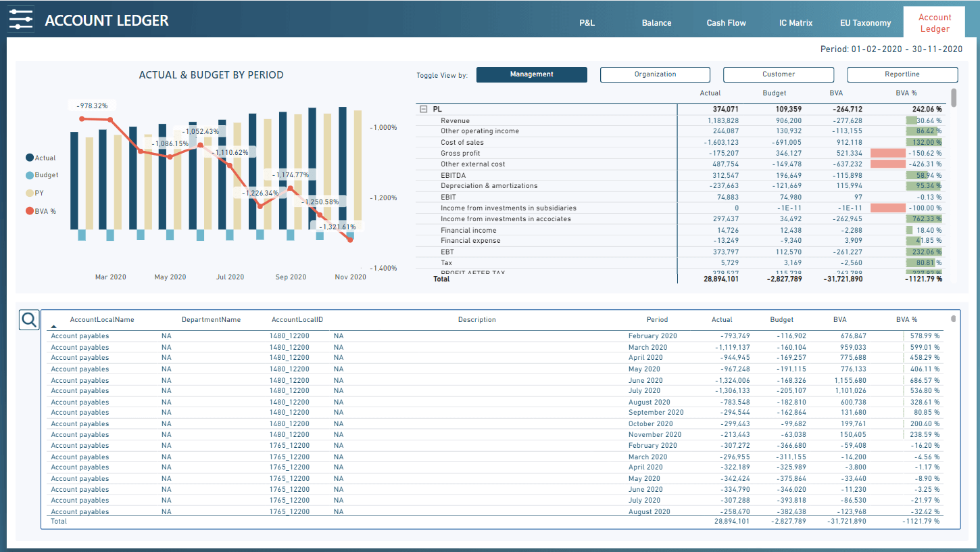Screen dimensions: 980x552
Task: Switch to the Cash Flow tab
Action: click(726, 23)
